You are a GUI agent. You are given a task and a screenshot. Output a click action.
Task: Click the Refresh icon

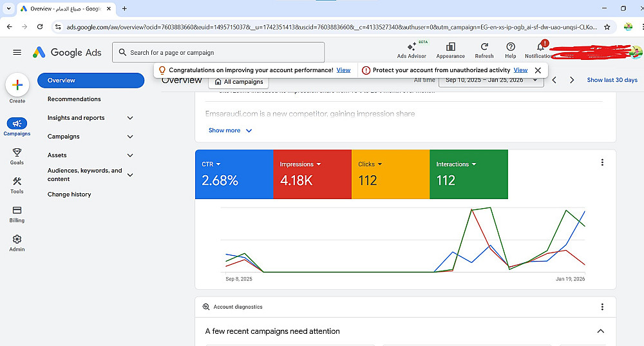click(x=484, y=47)
